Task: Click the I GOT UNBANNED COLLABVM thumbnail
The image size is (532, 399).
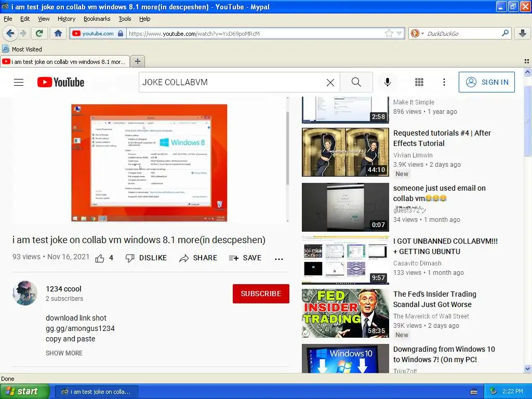Action: coord(345,260)
